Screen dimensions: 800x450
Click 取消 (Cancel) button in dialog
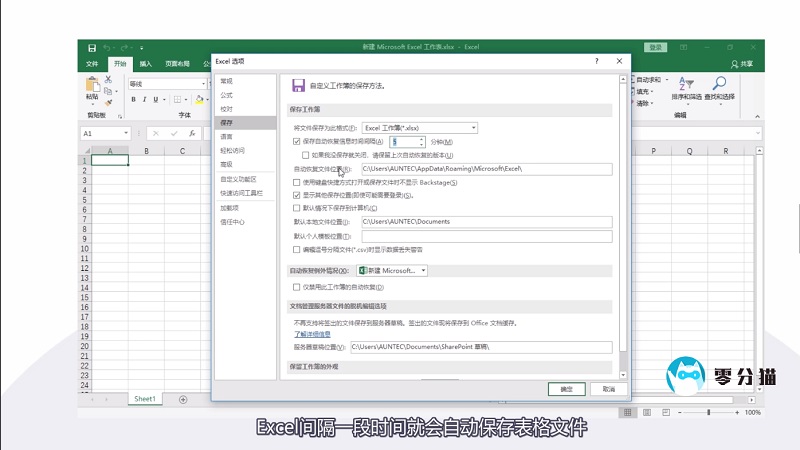[603, 388]
